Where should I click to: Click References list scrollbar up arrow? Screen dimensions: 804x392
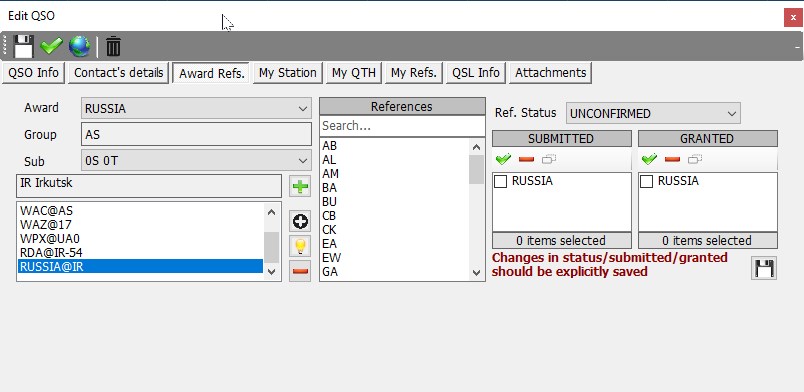476,147
